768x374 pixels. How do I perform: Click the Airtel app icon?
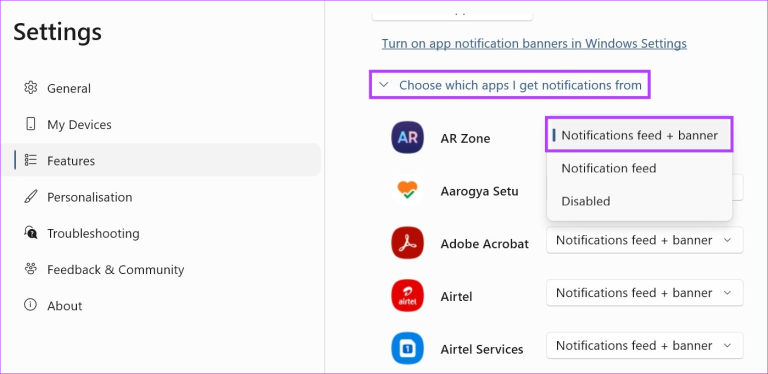point(407,295)
